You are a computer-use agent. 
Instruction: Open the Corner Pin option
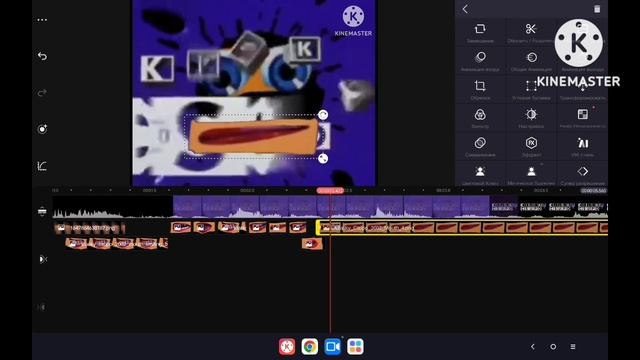click(531, 89)
